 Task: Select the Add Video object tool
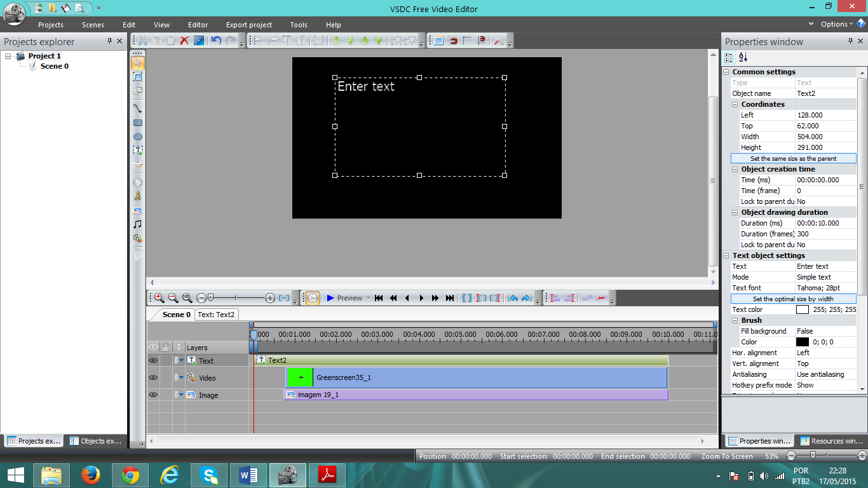(x=137, y=238)
